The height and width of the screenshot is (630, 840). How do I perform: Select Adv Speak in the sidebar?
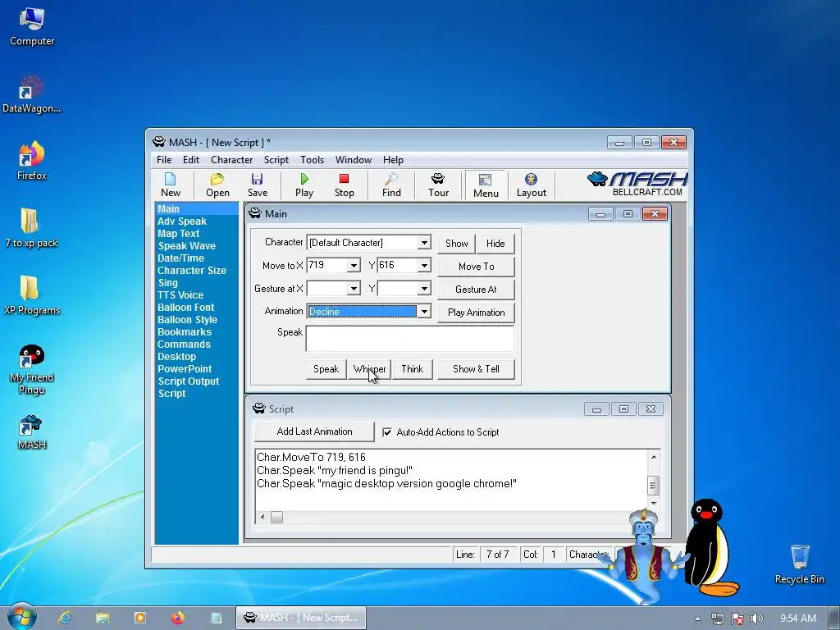[x=181, y=221]
